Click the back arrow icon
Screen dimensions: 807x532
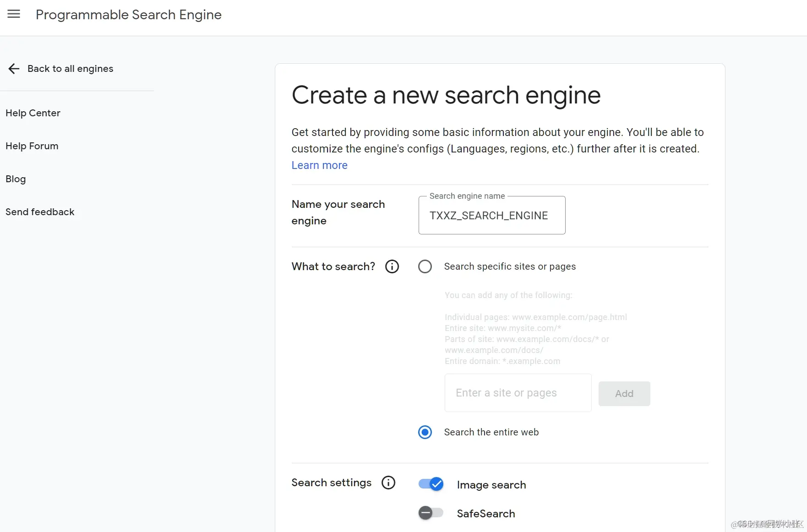(14, 69)
